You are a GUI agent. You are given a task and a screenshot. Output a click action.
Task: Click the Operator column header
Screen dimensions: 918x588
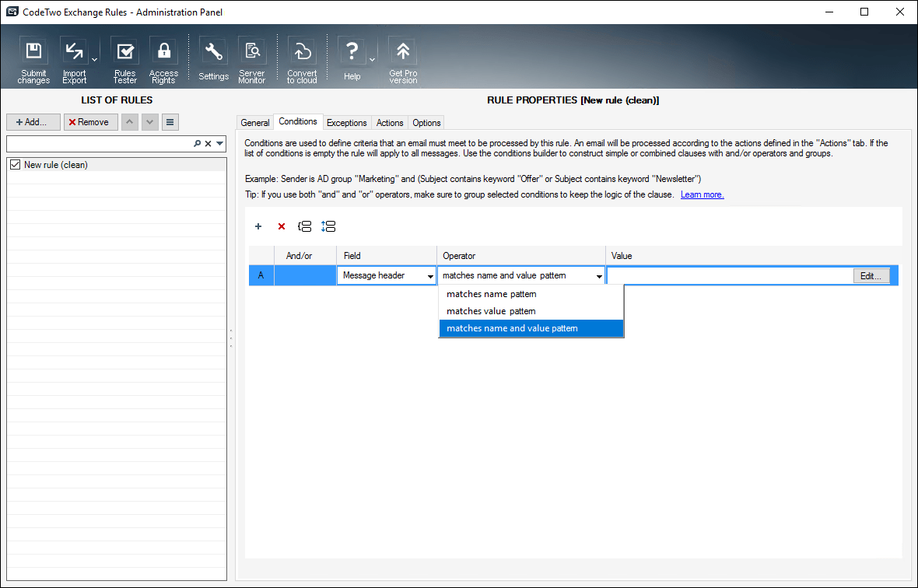click(521, 256)
